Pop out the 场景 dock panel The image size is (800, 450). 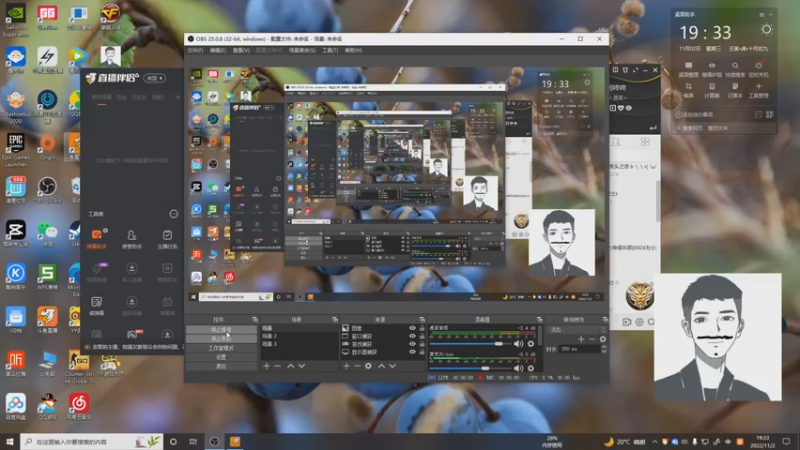pyautogui.click(x=335, y=319)
